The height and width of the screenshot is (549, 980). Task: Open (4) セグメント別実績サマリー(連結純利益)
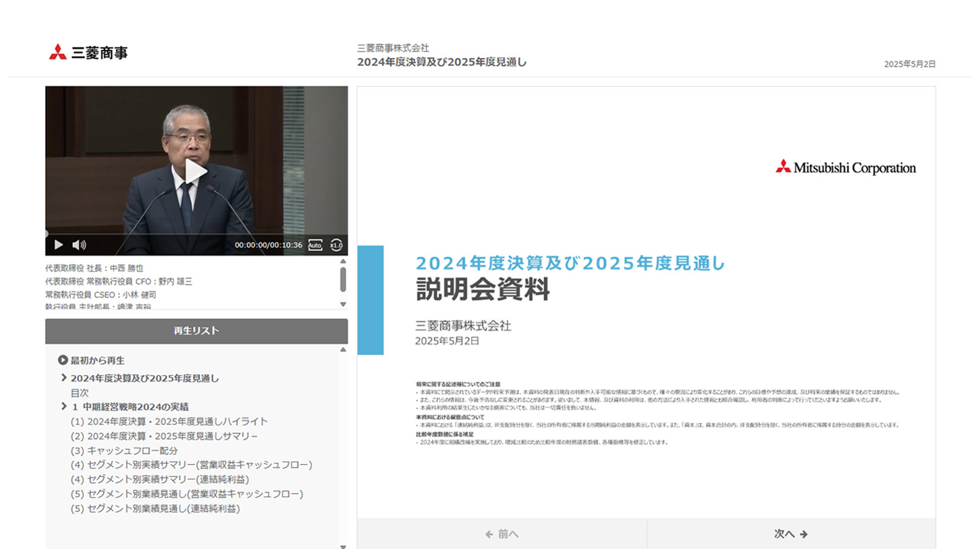pos(160,480)
